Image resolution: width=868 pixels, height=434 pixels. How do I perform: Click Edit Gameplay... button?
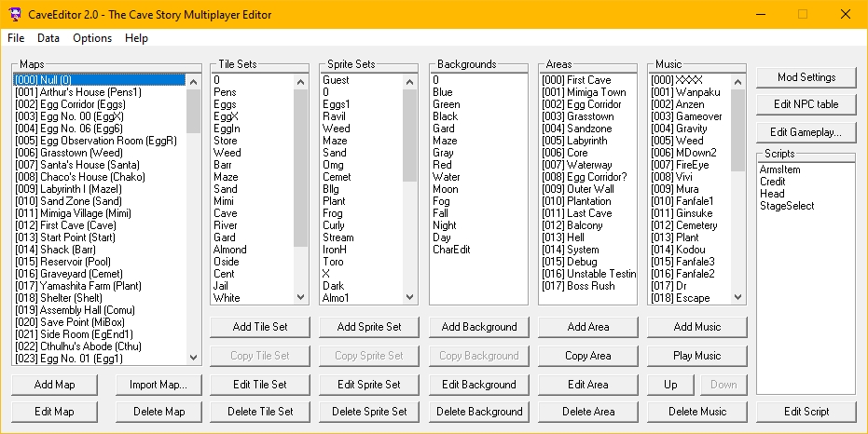tap(806, 132)
